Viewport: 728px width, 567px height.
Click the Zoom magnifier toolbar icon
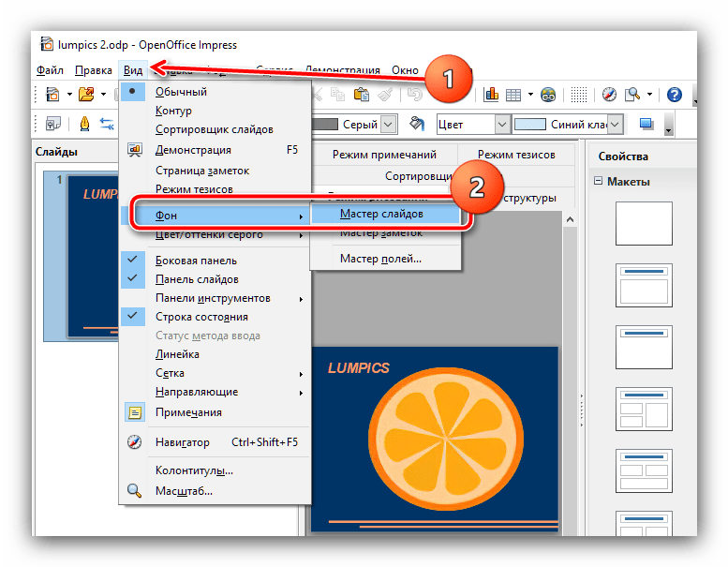[631, 95]
